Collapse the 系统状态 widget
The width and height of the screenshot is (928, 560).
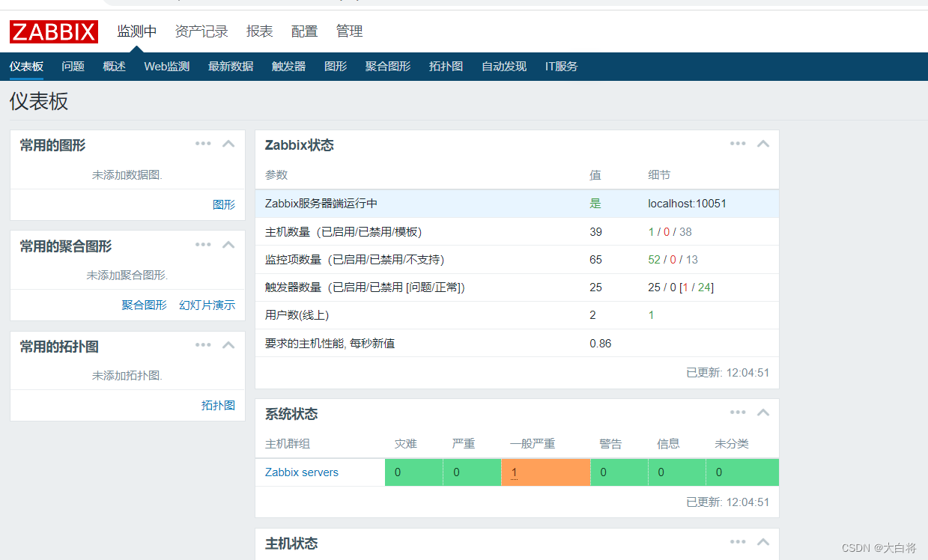tap(763, 413)
